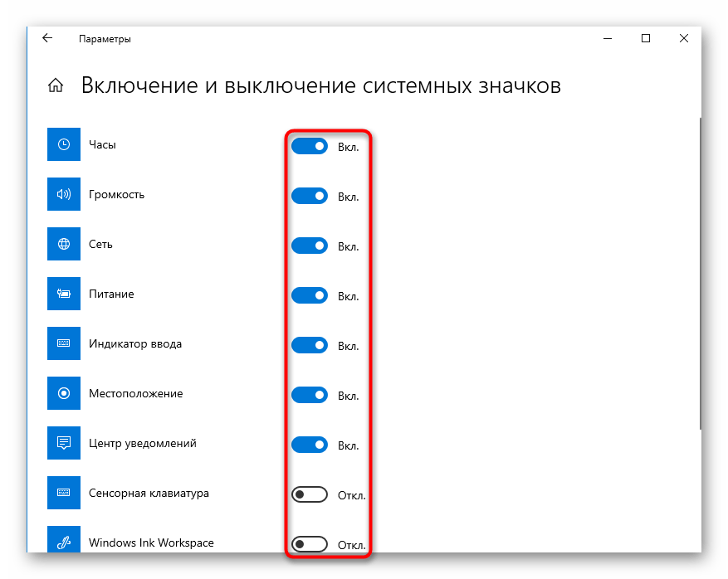Toggle the Сеть system icon off

tap(310, 246)
